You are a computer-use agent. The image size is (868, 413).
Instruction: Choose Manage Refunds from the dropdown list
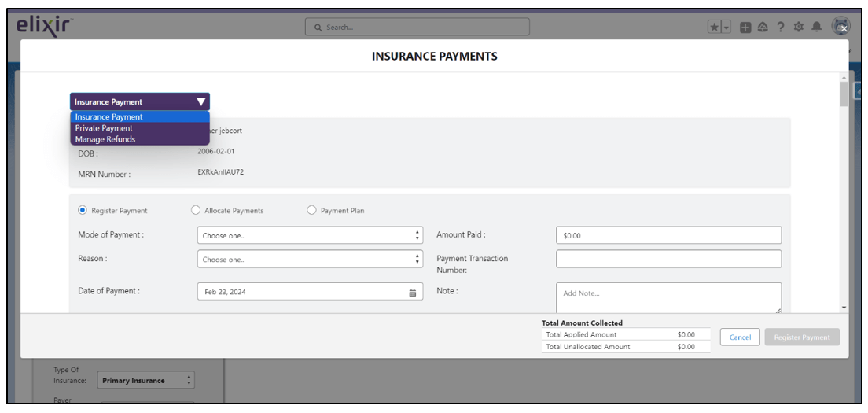click(x=105, y=139)
